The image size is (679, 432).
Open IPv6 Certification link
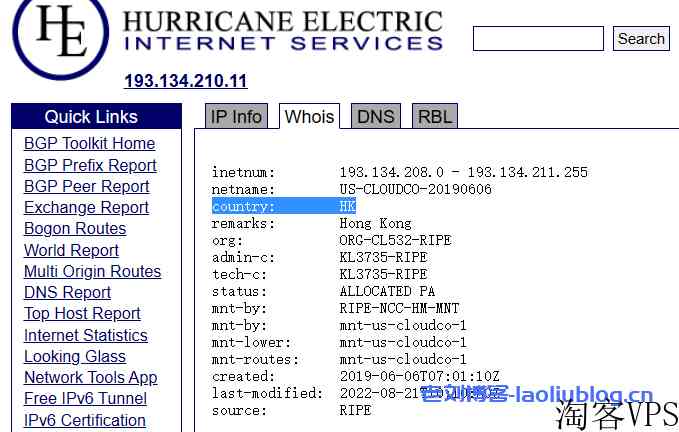pyautogui.click(x=85, y=420)
